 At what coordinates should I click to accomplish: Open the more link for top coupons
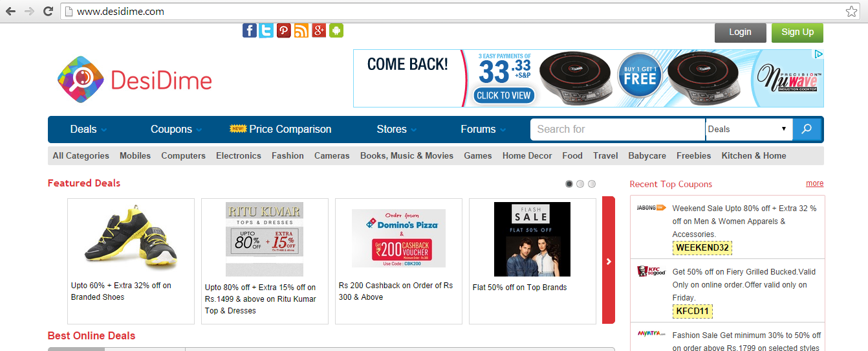point(815,183)
